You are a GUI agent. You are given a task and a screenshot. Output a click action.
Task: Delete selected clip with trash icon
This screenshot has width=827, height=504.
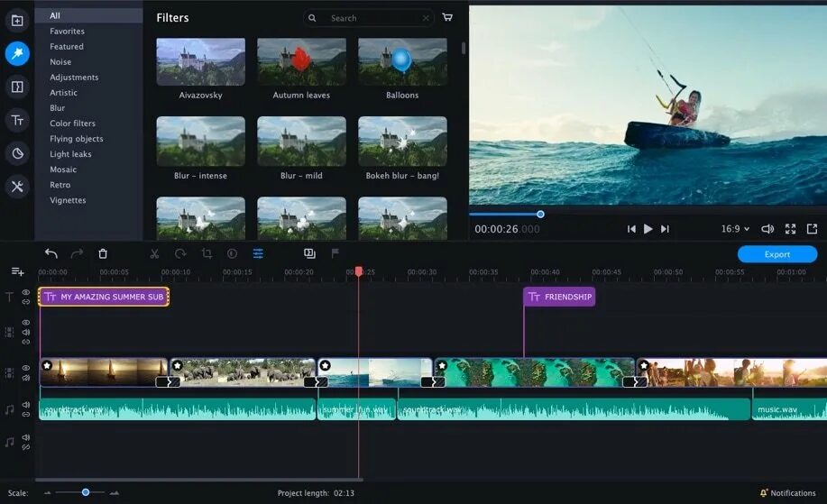(x=103, y=253)
